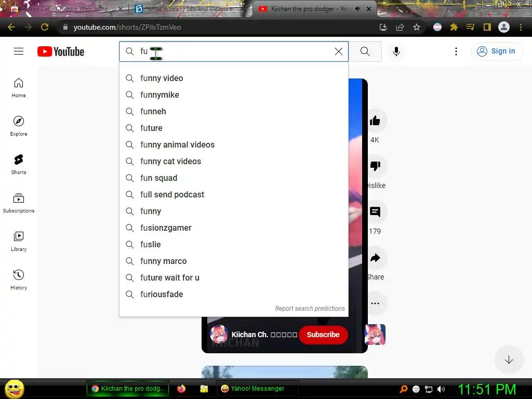
Task: Select the "furiousfade" suggestion
Action: (x=234, y=295)
